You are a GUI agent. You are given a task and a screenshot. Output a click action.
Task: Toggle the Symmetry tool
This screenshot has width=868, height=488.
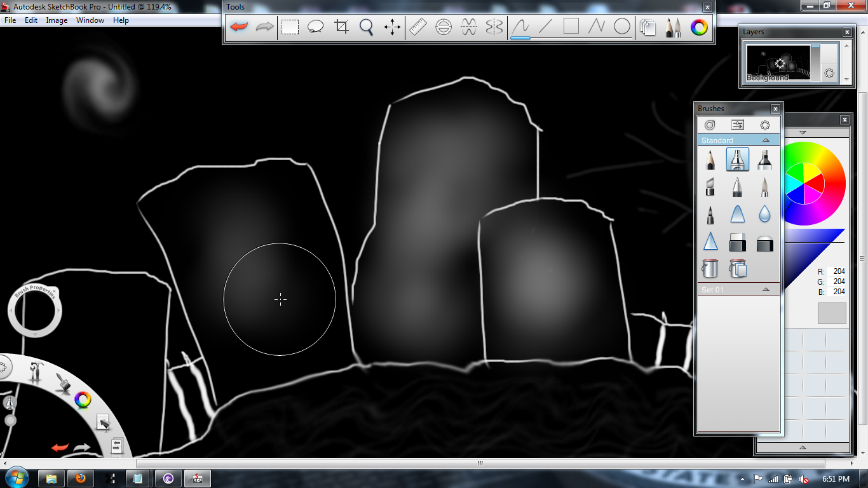(494, 27)
